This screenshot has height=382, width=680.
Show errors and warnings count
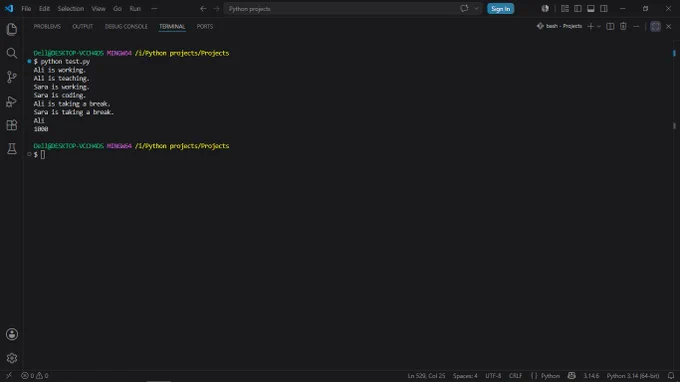(x=35, y=375)
